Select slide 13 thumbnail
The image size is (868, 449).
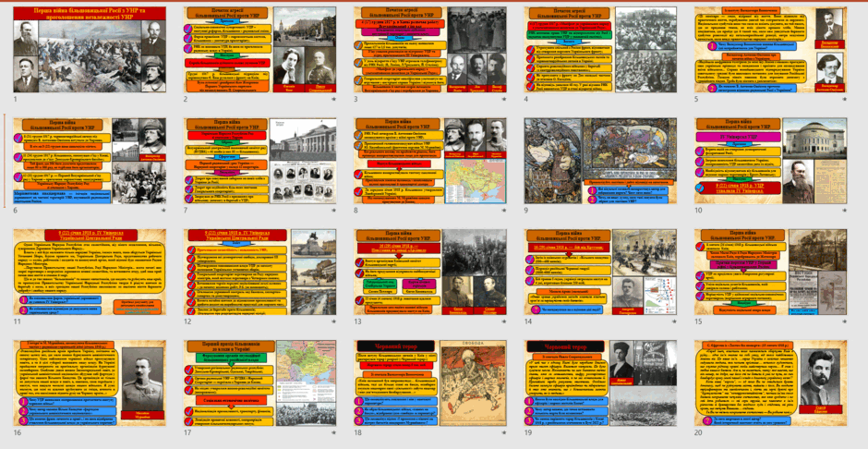coord(430,272)
